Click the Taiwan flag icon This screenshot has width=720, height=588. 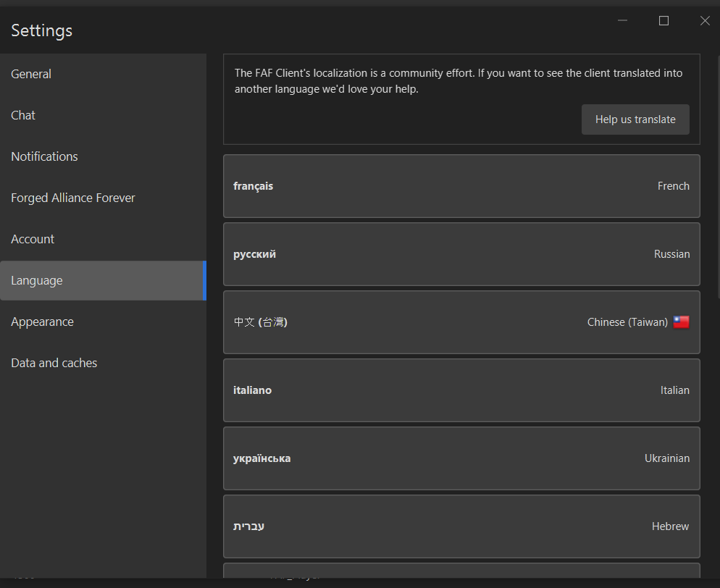(x=681, y=322)
